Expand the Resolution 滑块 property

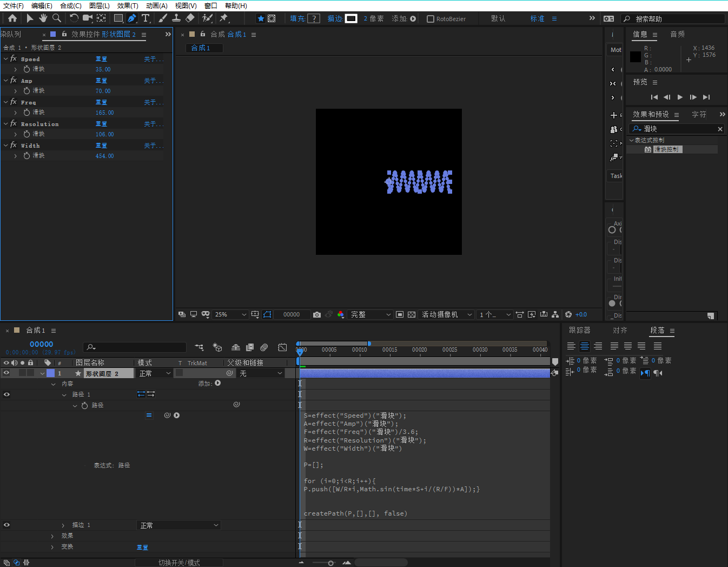pos(16,134)
